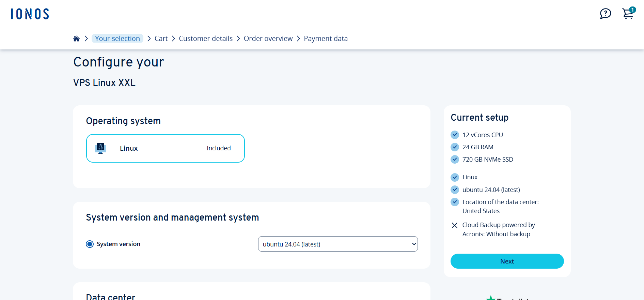
Task: Select the Linux operating system card
Action: point(166,148)
